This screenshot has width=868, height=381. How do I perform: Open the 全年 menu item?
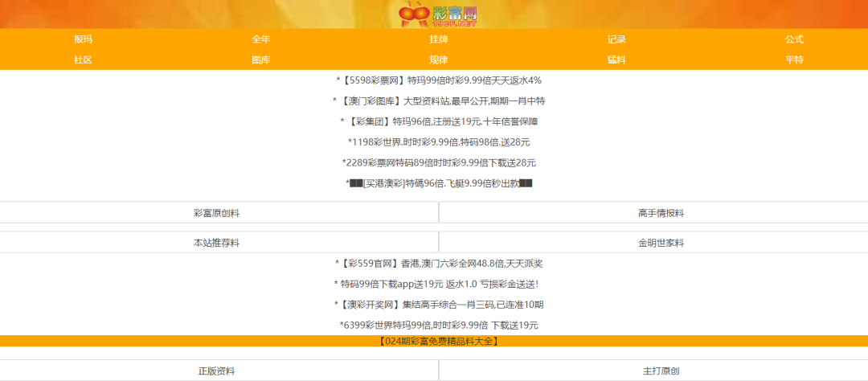(260, 39)
